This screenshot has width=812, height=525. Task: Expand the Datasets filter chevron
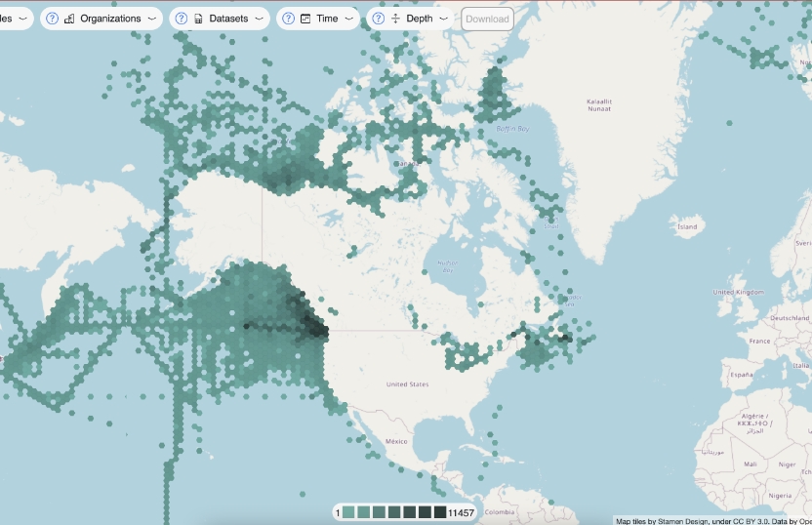(x=259, y=19)
